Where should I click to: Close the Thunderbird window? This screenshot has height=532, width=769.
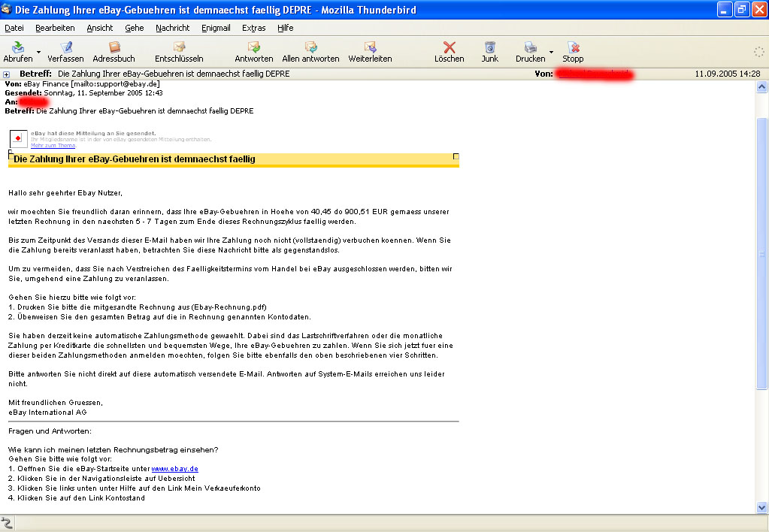(759, 9)
